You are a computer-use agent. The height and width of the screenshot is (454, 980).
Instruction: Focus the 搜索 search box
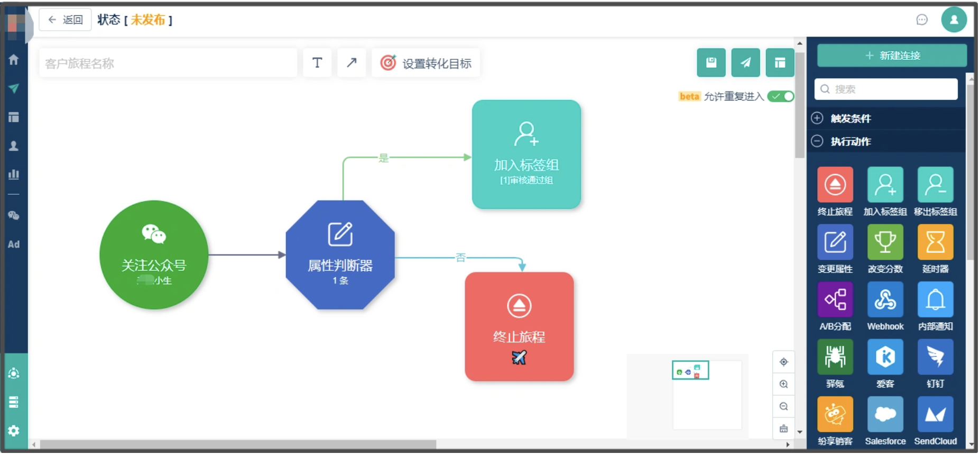coord(886,89)
